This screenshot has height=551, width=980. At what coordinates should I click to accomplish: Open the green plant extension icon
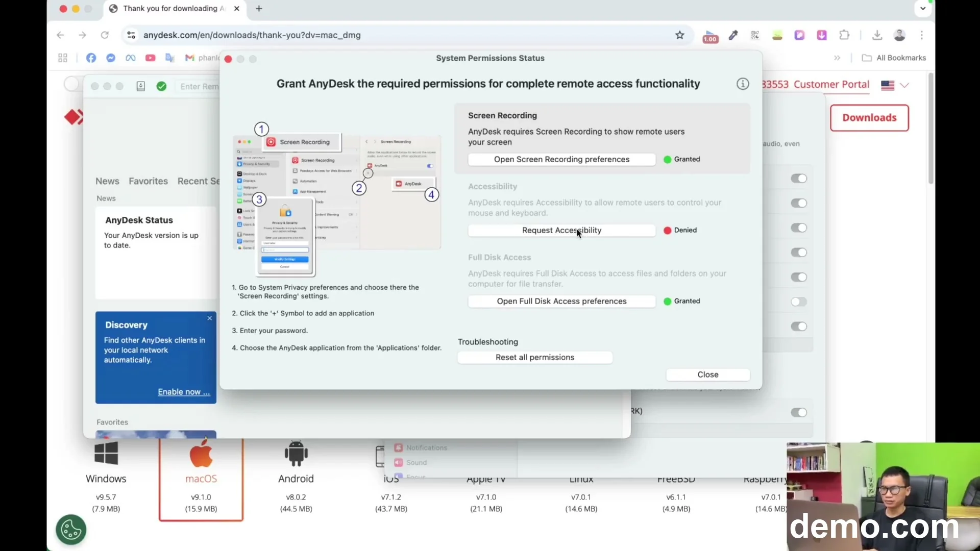click(x=777, y=35)
